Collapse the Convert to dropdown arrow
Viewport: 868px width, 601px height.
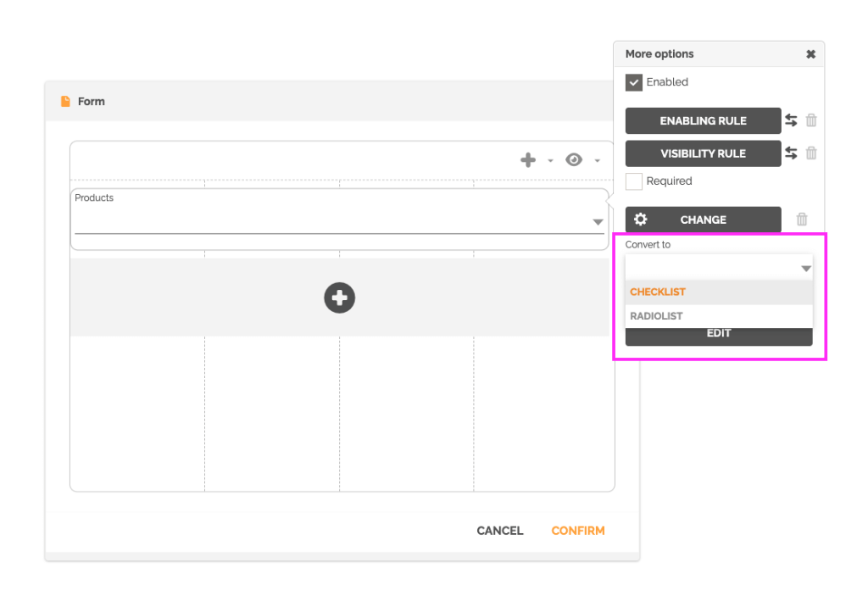(x=805, y=269)
